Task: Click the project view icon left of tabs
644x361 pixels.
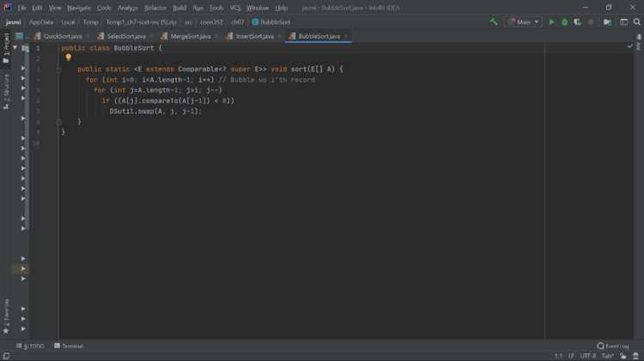Action: point(19,36)
